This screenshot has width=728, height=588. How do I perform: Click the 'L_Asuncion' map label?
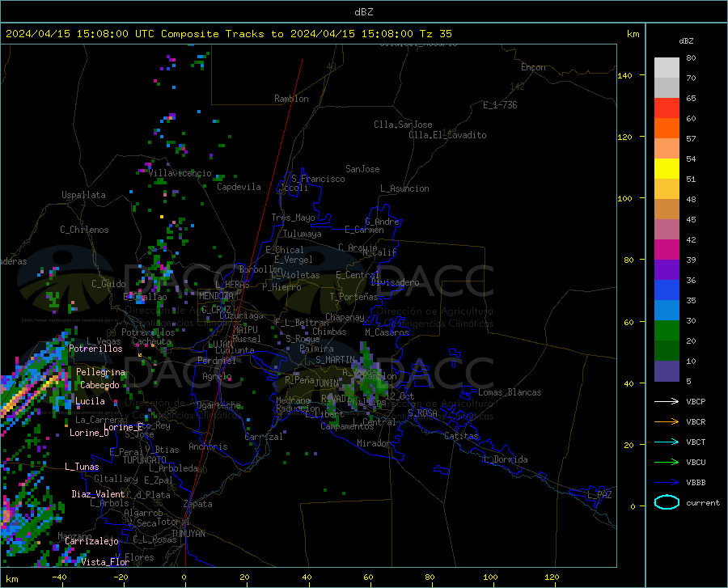click(404, 188)
